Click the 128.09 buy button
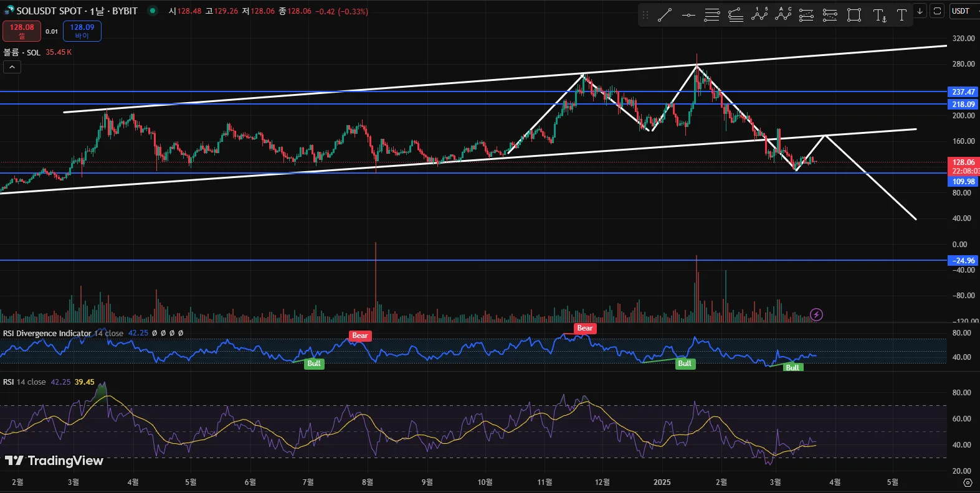 [82, 31]
